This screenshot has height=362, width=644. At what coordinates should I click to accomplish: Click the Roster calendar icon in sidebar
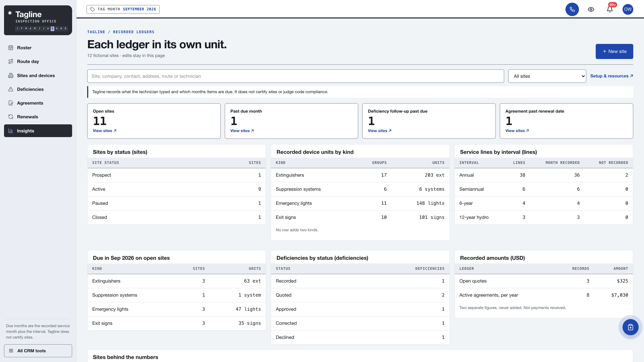pos(11,47)
